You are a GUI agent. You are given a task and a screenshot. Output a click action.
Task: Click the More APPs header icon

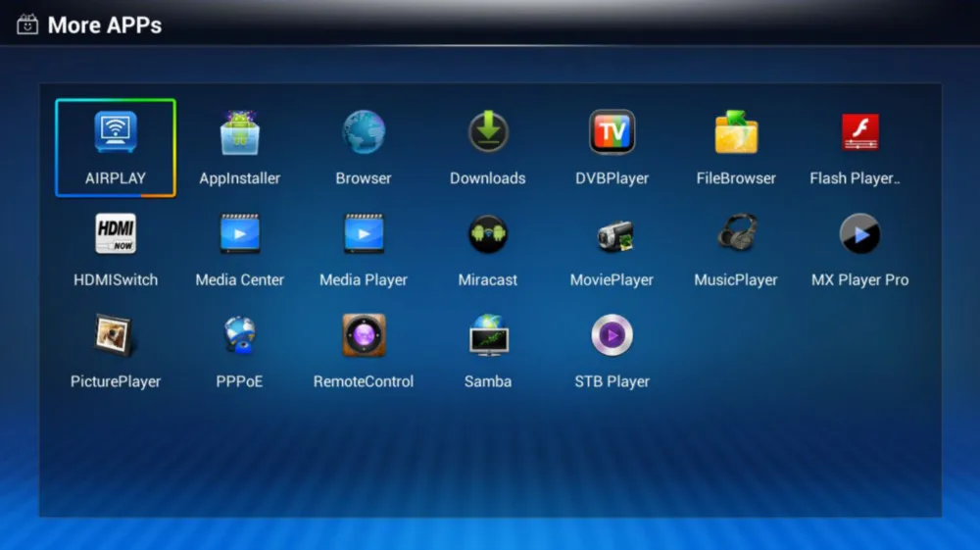click(x=26, y=25)
